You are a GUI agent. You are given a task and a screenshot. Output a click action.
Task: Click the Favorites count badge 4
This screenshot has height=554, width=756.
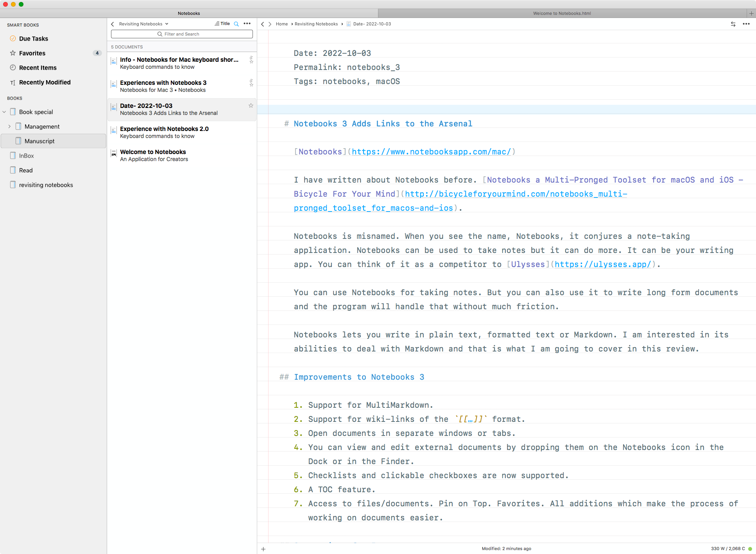pyautogui.click(x=97, y=53)
